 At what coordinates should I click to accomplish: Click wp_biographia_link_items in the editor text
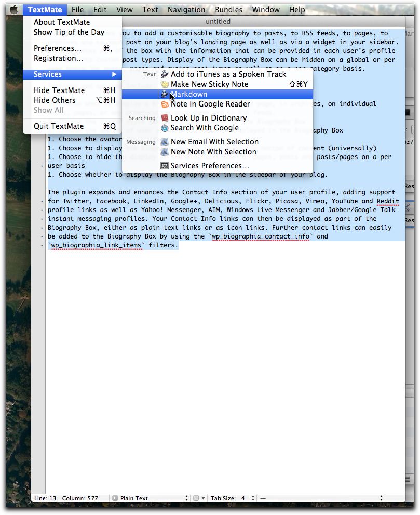click(x=96, y=245)
